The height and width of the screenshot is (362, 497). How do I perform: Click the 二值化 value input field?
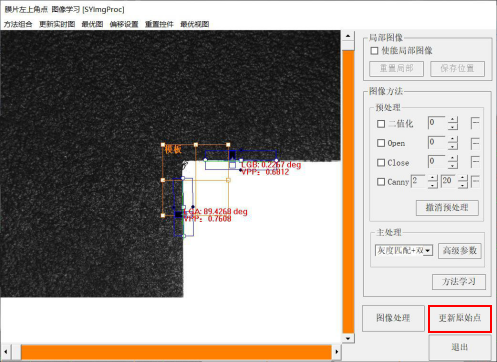pyautogui.click(x=436, y=123)
